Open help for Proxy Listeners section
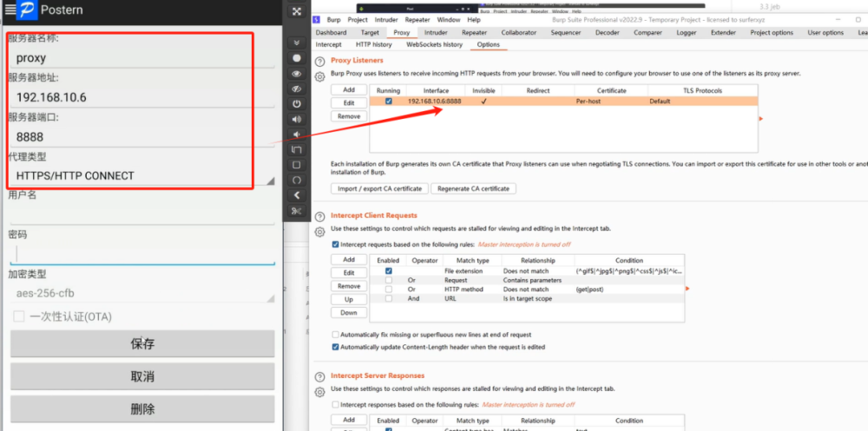The width and height of the screenshot is (868, 431). point(319,61)
